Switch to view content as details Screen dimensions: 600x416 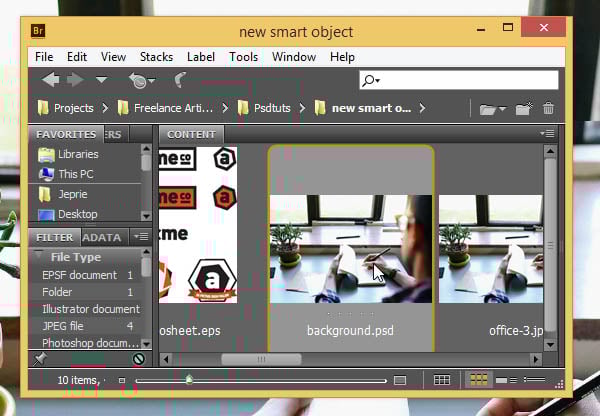[506, 380]
